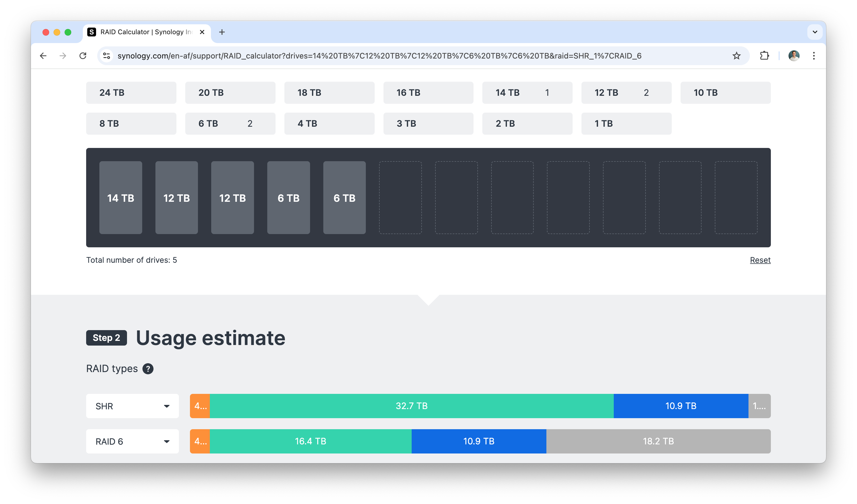Open the user profile avatar
Image resolution: width=857 pixels, height=504 pixels.
pyautogui.click(x=793, y=56)
